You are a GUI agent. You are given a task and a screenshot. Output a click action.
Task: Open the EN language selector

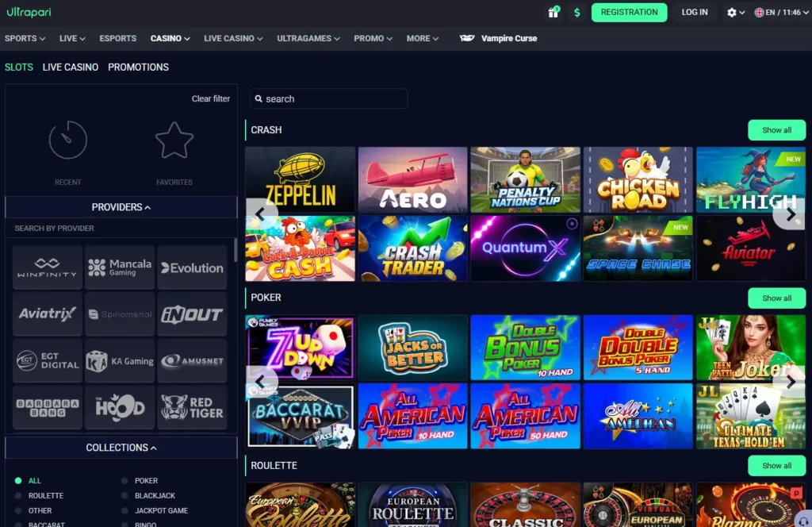(781, 13)
